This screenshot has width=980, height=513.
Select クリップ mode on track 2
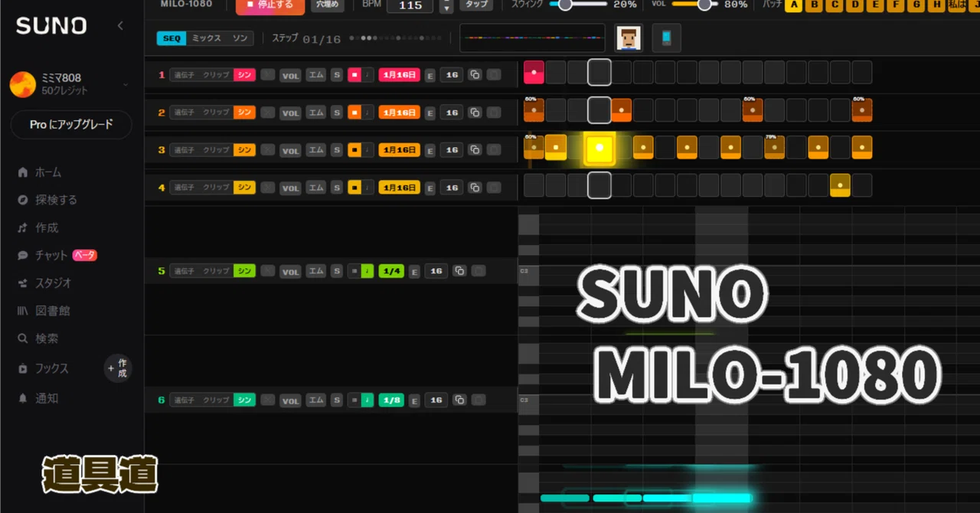click(216, 113)
